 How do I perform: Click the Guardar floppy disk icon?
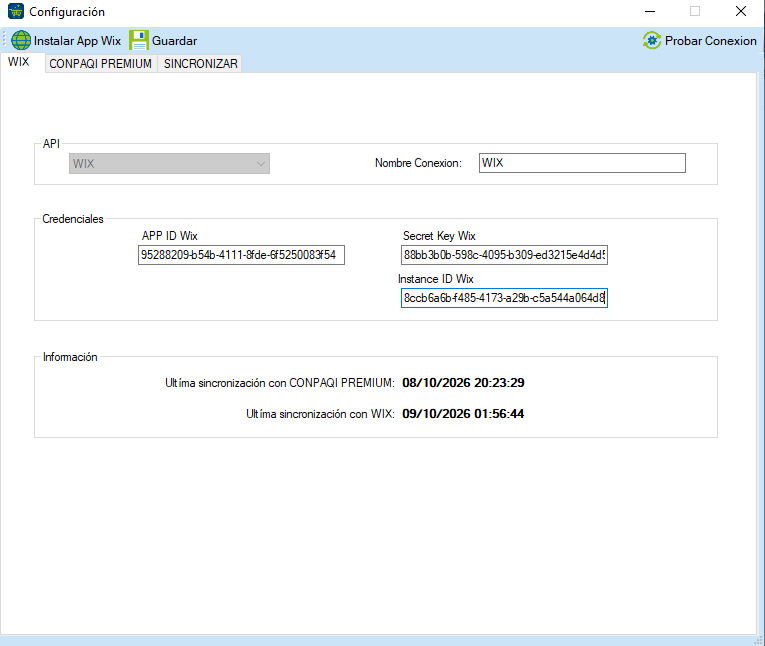(x=139, y=40)
